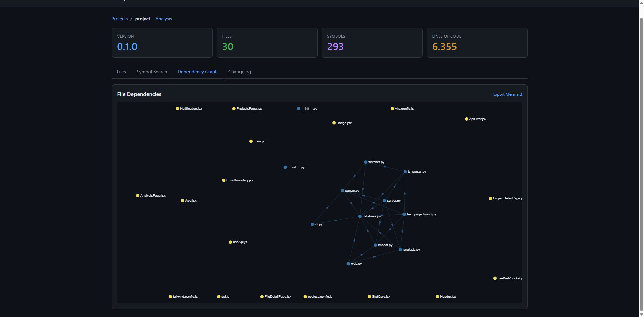Click the Export Mermaid link
Screen dimensions: 644x317
507,94
